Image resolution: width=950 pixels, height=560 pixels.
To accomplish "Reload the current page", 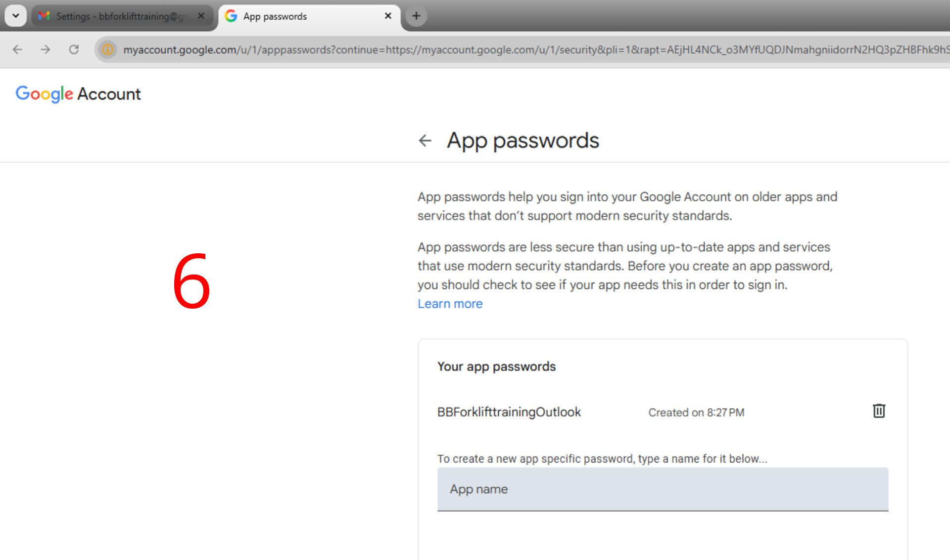I will pyautogui.click(x=74, y=49).
